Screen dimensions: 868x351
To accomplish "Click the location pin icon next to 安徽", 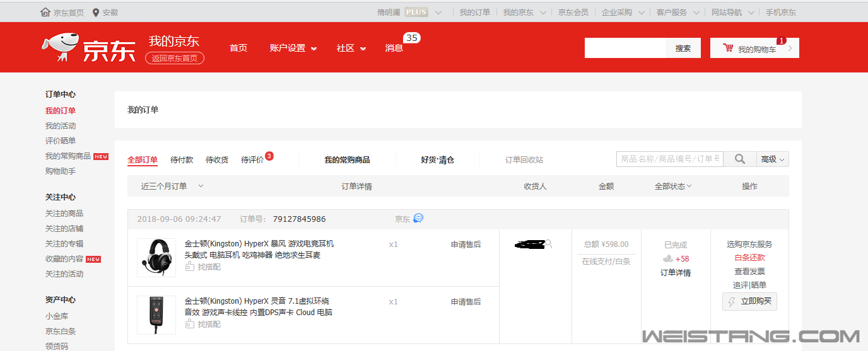I will (96, 12).
